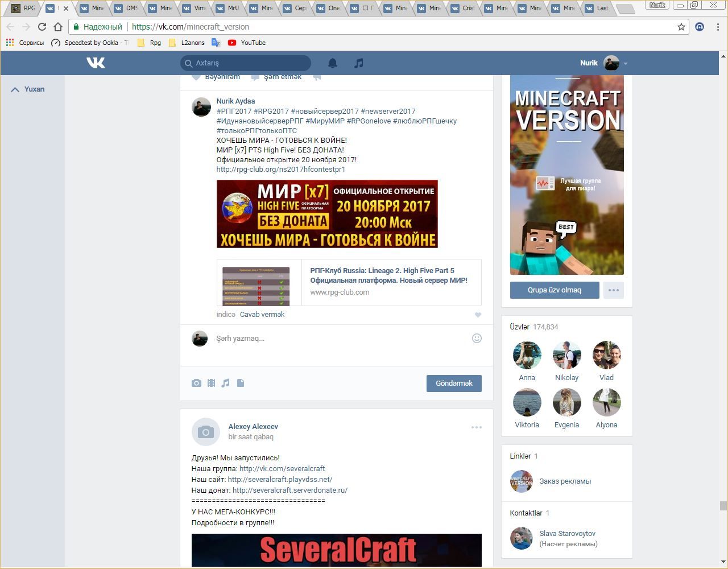This screenshot has width=728, height=569.
Task: Switch to the Vim browser tab
Action: (x=194, y=8)
